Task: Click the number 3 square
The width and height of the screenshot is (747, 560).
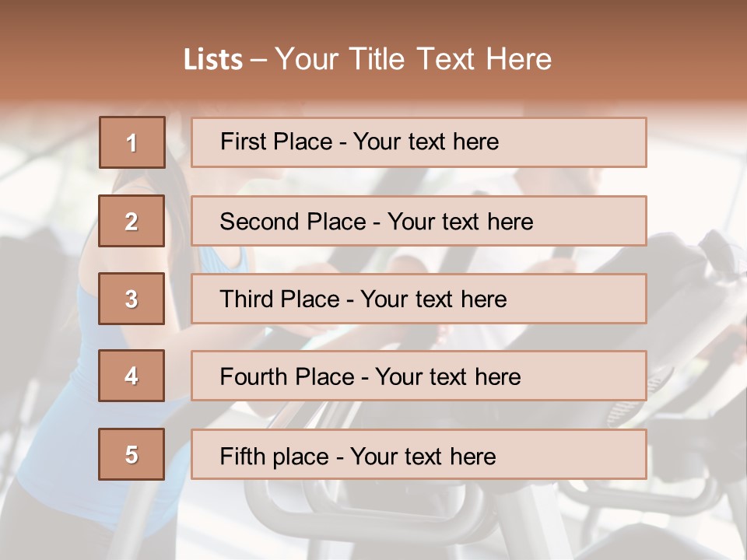Action: [x=132, y=299]
